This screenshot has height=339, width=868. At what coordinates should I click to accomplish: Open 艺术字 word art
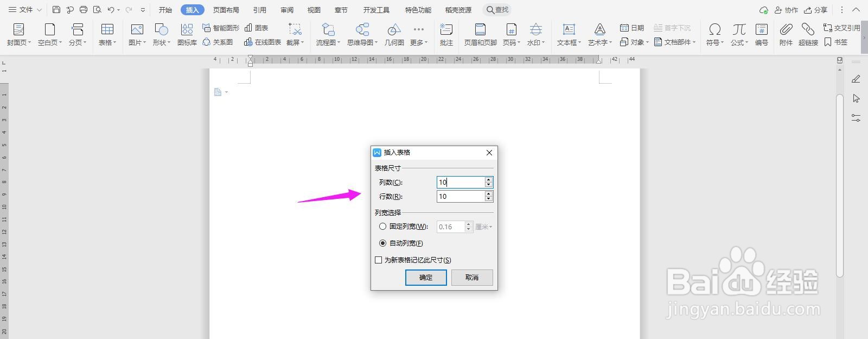(599, 34)
